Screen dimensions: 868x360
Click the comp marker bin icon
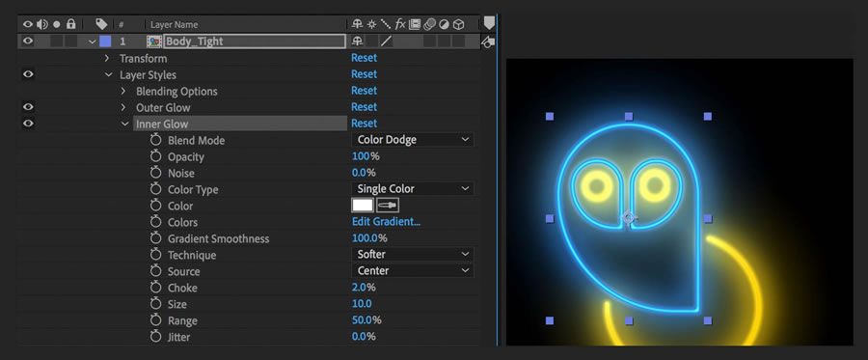[x=489, y=23]
